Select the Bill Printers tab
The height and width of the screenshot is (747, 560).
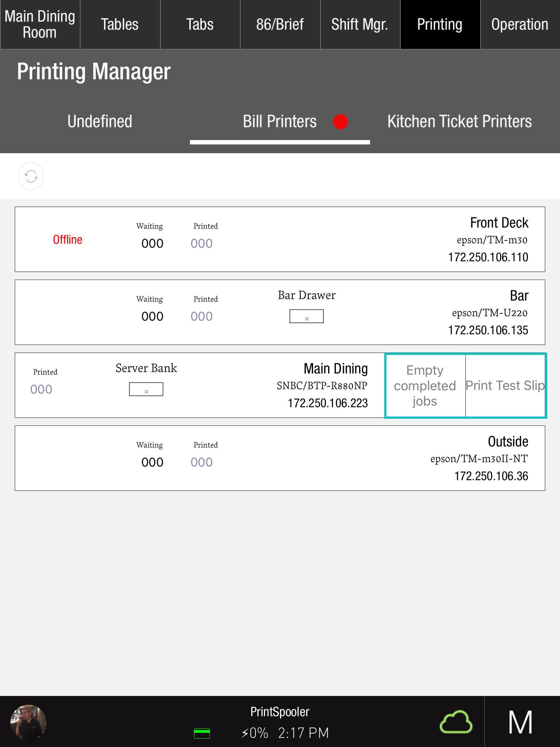pos(280,122)
